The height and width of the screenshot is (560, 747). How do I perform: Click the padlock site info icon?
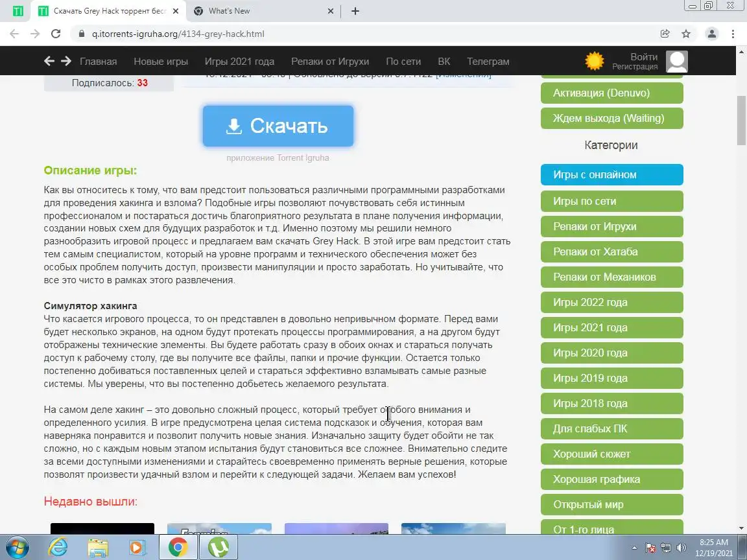81,34
